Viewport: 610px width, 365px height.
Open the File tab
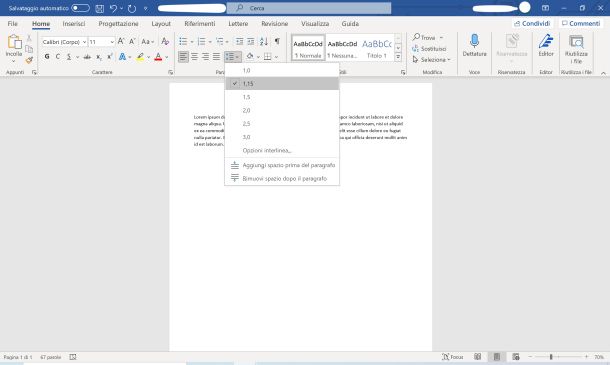click(12, 24)
